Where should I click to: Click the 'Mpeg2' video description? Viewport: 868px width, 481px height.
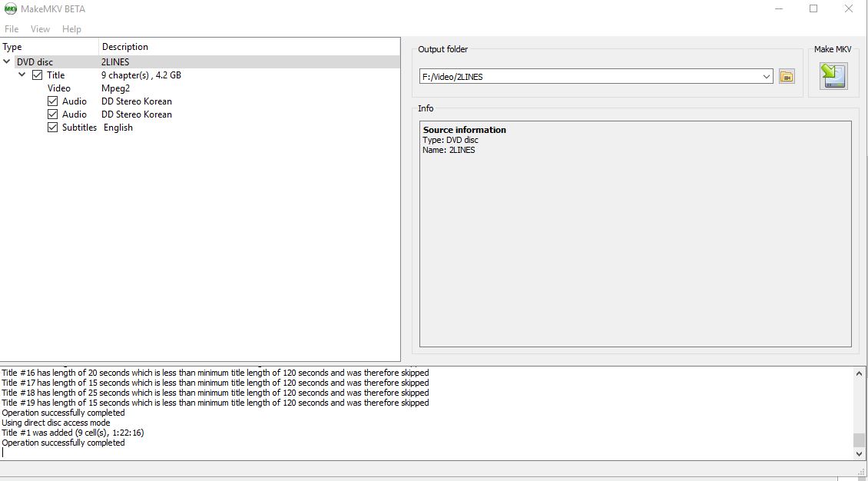[115, 88]
